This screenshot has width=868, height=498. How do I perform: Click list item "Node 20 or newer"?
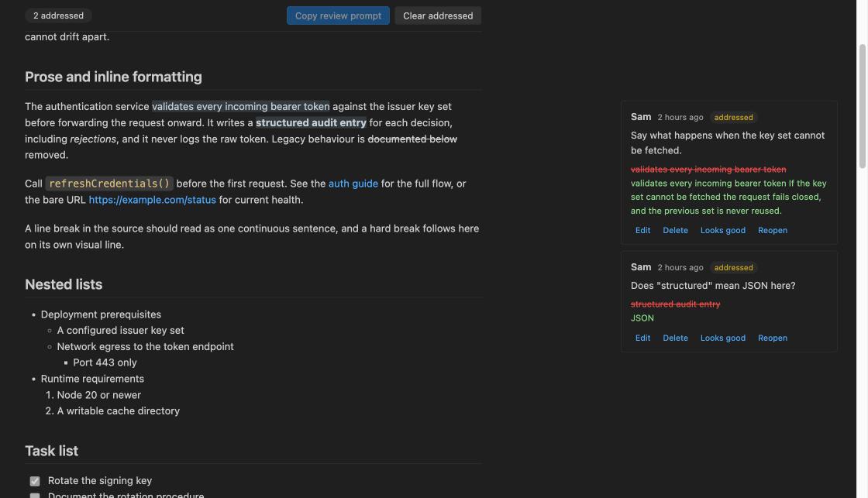pos(98,395)
